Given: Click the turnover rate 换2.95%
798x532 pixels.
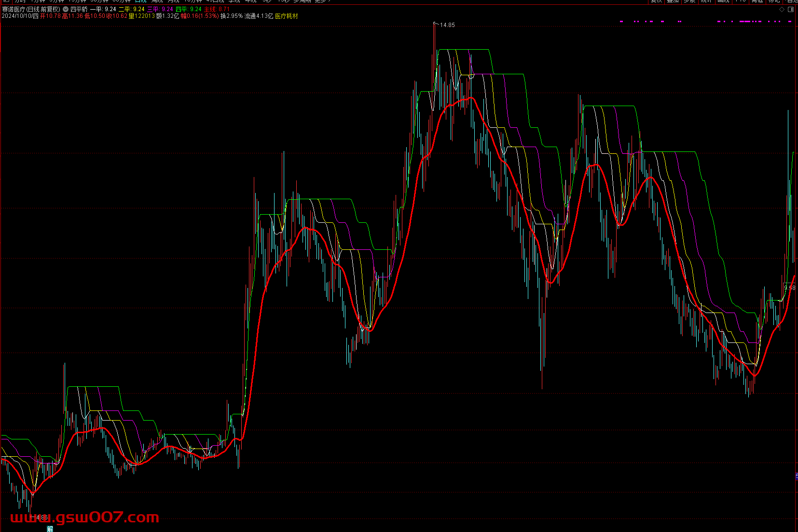Looking at the screenshot, I should coord(232,16).
